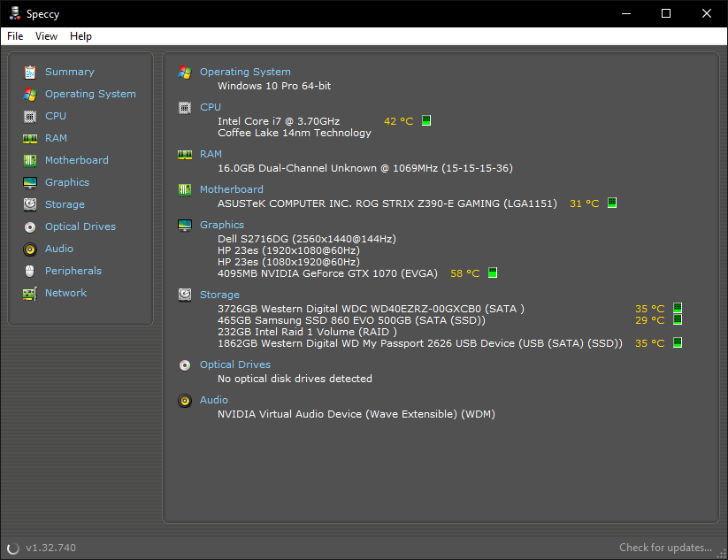The height and width of the screenshot is (560, 728).
Task: Click the GTX 1070 temperature indicator box
Action: [493, 273]
